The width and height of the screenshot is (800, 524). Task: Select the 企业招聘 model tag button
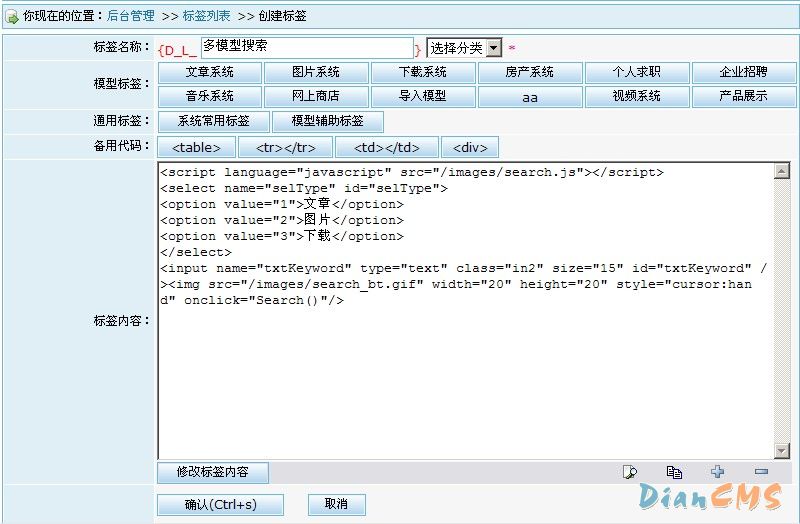[x=744, y=72]
